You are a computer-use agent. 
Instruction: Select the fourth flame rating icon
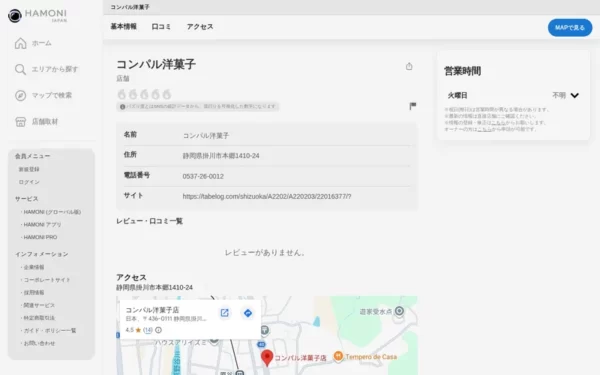pyautogui.click(x=155, y=94)
